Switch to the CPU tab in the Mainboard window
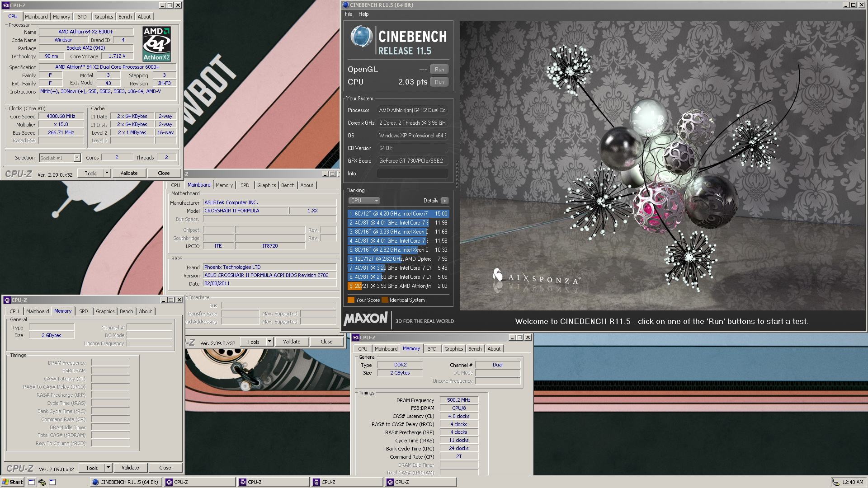Viewport: 868px width, 488px height. pyautogui.click(x=175, y=185)
